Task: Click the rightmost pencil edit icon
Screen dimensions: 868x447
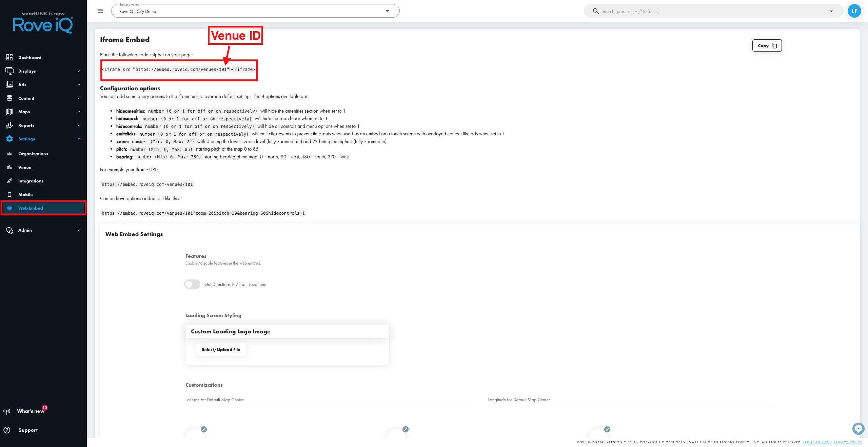Action: coord(607,429)
